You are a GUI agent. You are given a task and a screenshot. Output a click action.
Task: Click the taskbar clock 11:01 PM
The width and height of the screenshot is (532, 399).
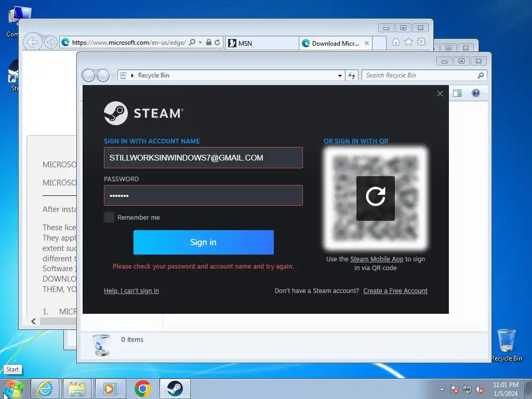506,385
